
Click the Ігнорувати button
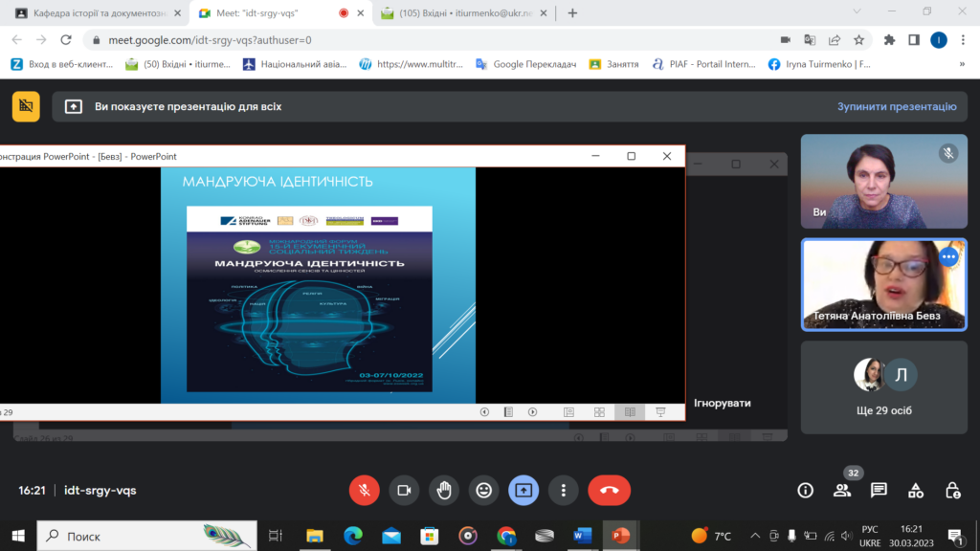[x=722, y=403]
